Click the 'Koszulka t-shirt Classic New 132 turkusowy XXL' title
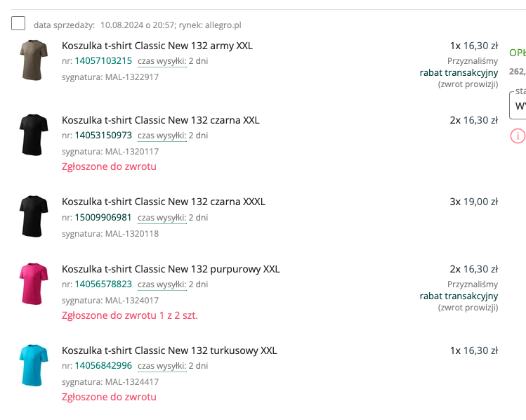526x420 pixels. click(x=169, y=350)
